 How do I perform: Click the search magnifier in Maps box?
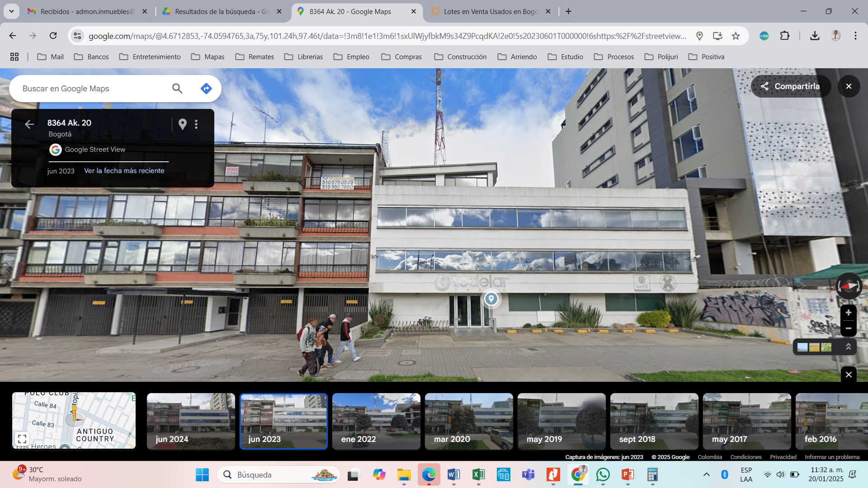pyautogui.click(x=177, y=89)
